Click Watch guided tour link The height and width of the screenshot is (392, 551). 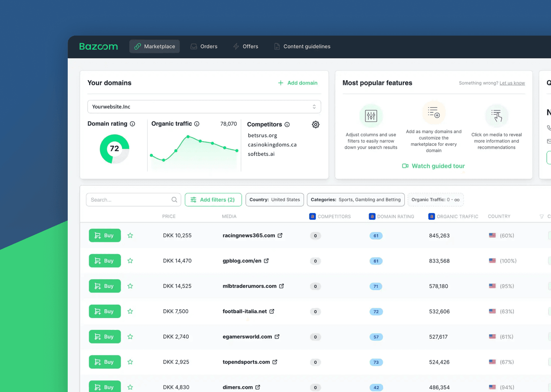[434, 166]
